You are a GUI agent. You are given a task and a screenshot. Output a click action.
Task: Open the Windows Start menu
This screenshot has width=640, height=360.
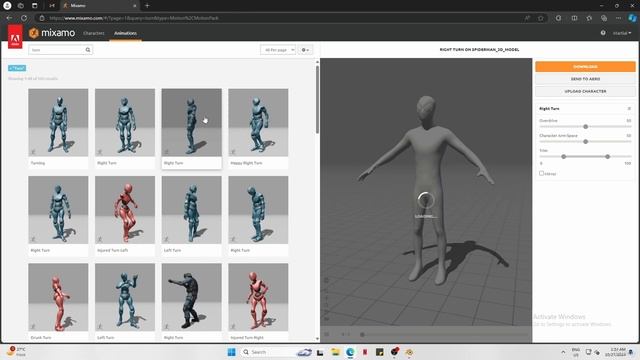[231, 352]
